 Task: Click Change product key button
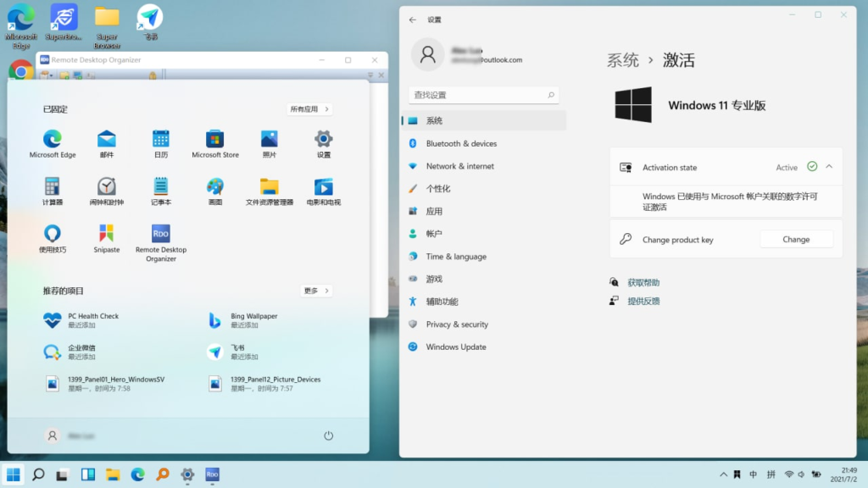click(x=796, y=239)
